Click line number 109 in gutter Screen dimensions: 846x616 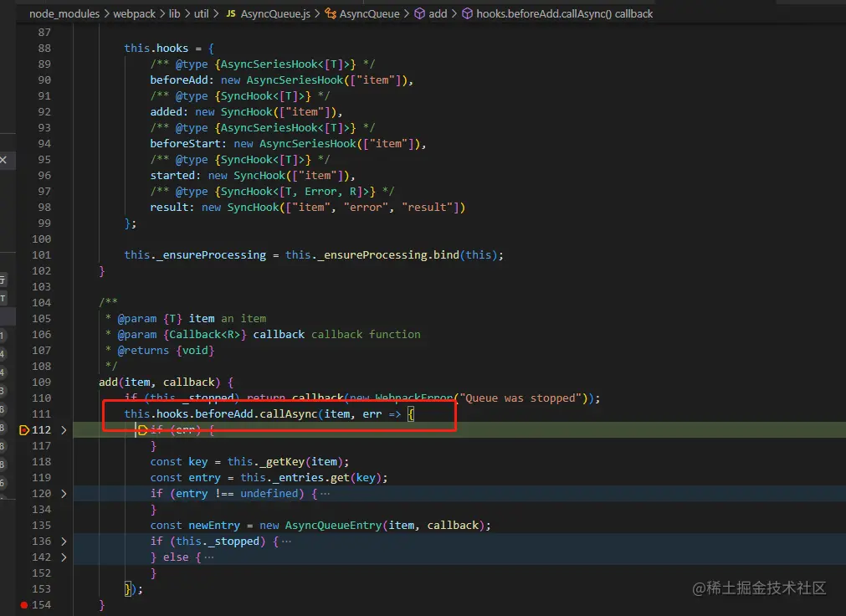(42, 382)
